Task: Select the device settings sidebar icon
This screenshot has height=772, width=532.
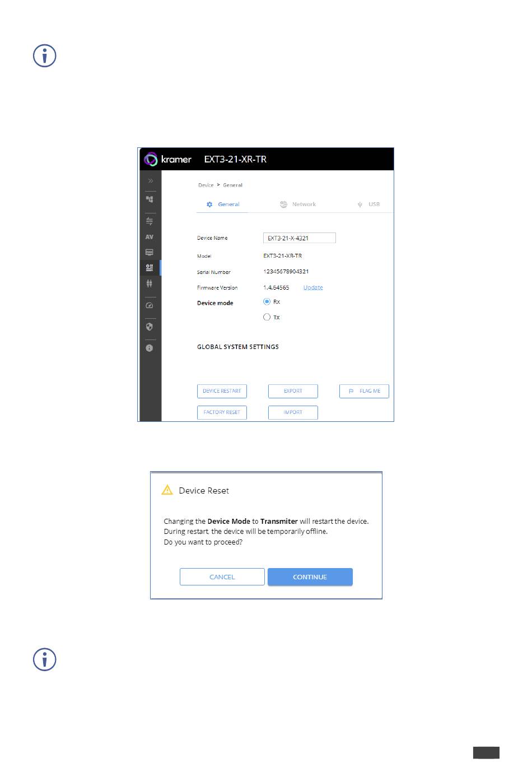Action: click(150, 268)
